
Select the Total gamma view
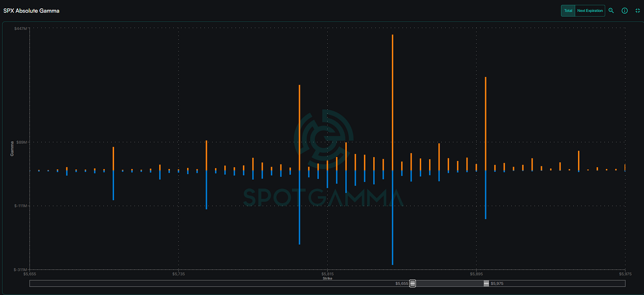[x=568, y=11]
